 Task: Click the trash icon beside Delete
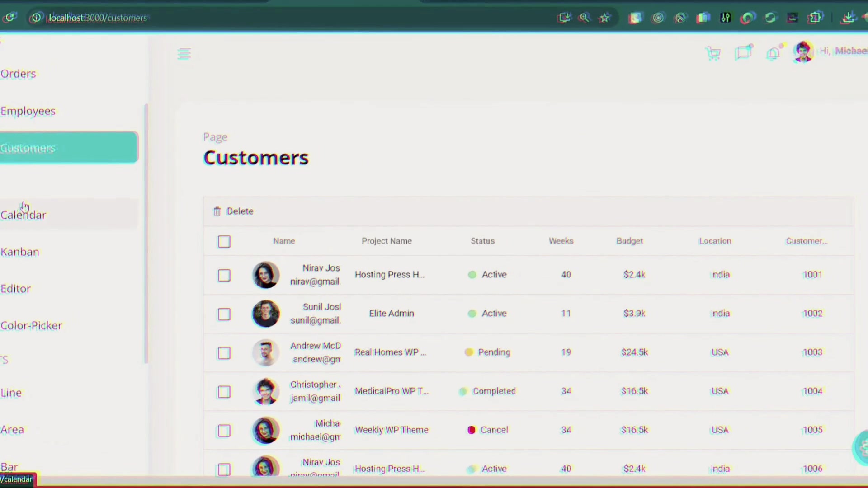point(217,211)
